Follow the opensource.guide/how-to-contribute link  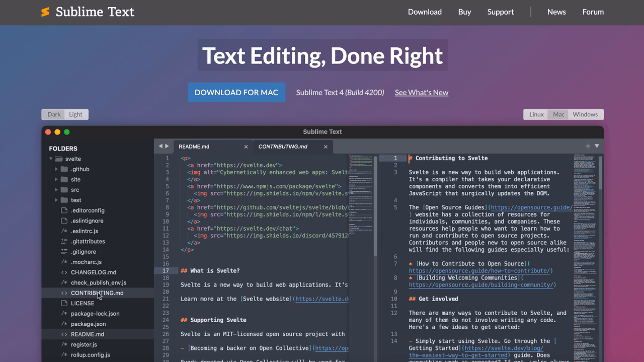click(x=479, y=271)
